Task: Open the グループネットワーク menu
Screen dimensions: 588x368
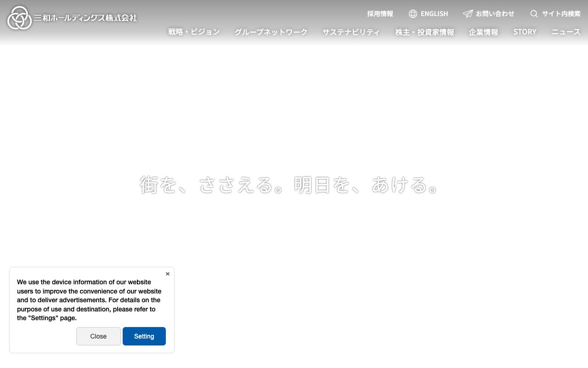Action: pyautogui.click(x=270, y=32)
